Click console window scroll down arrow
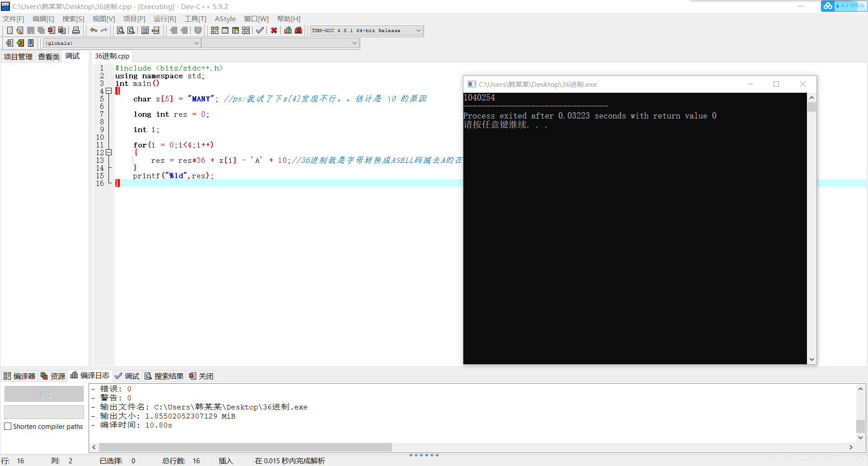Viewport: 868px width, 466px height. [811, 359]
